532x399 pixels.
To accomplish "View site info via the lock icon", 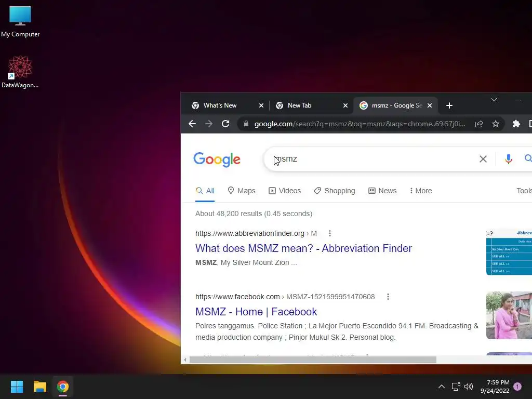I will point(246,124).
